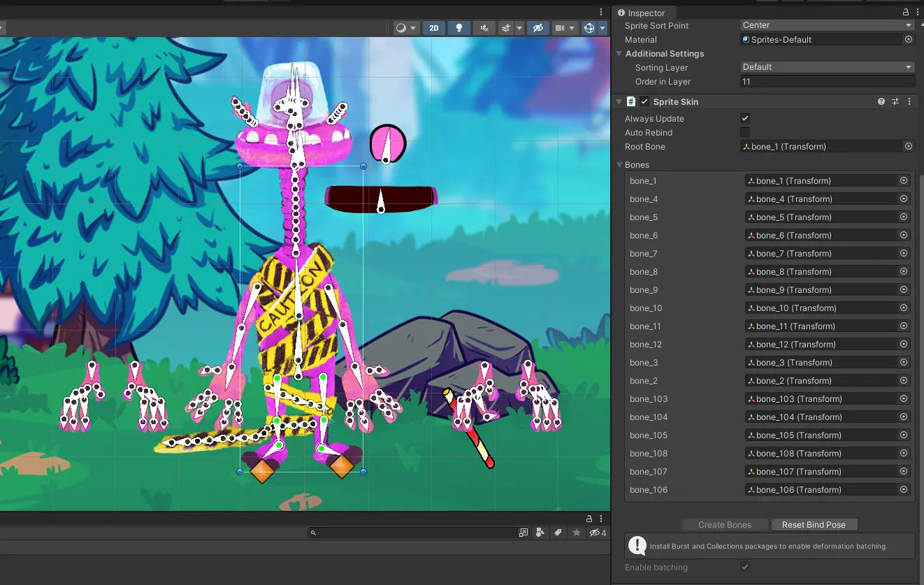Search by label tag icon

558,533
